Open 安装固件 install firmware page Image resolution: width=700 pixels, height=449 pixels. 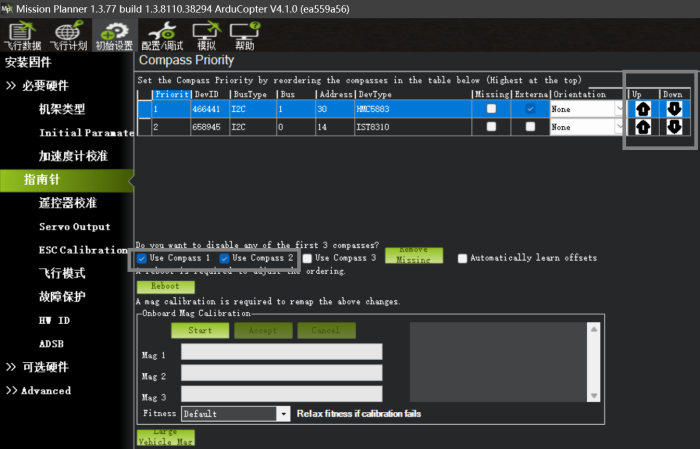coord(28,62)
